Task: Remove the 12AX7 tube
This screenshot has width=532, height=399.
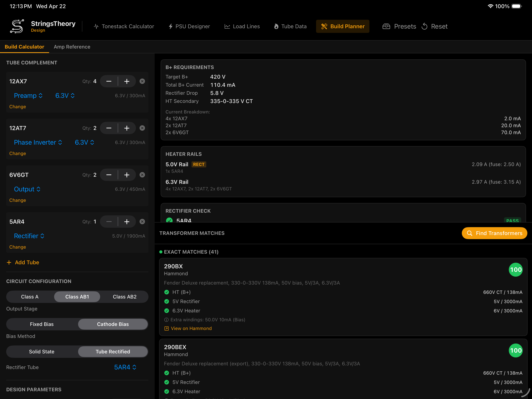Action: click(142, 81)
